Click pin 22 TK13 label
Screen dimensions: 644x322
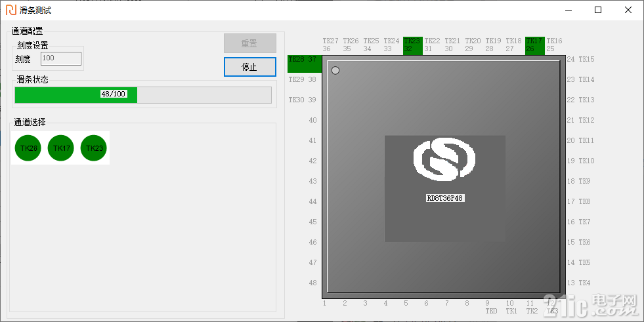click(x=581, y=100)
